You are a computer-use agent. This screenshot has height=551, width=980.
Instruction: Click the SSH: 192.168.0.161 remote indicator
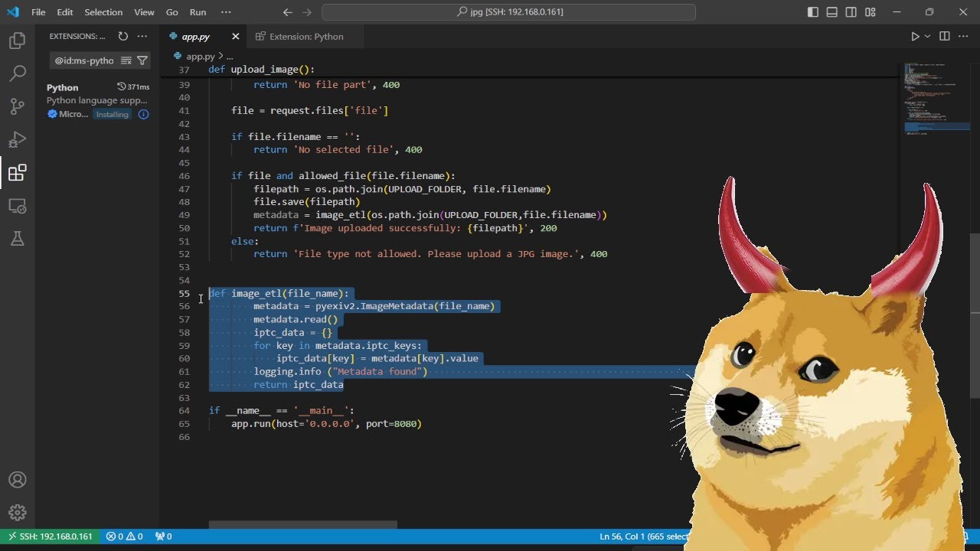[50, 536]
